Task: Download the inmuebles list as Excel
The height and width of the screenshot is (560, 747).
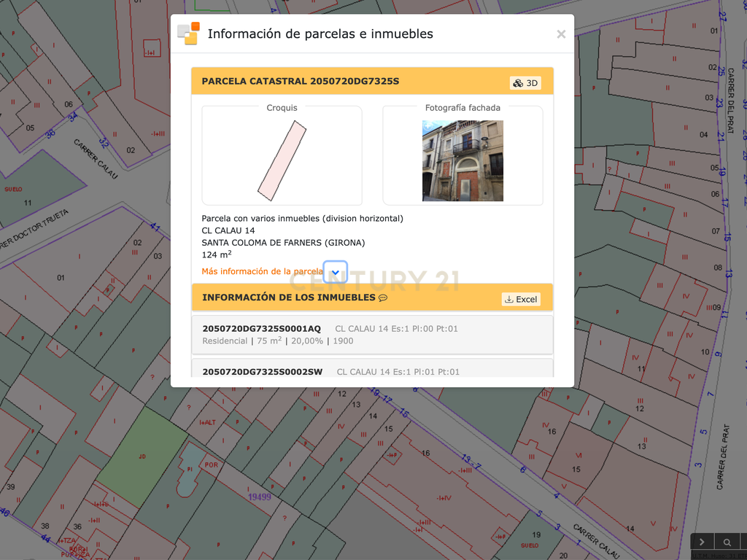Action: pyautogui.click(x=521, y=299)
